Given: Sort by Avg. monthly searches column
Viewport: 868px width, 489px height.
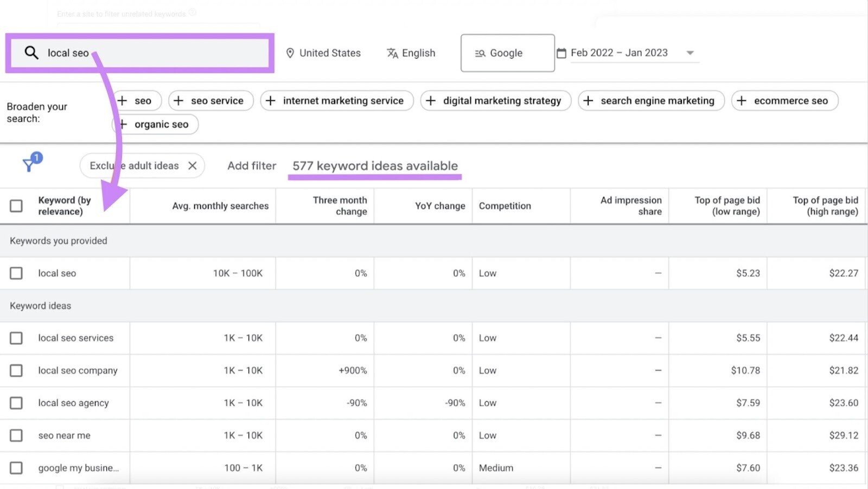Looking at the screenshot, I should (x=220, y=205).
